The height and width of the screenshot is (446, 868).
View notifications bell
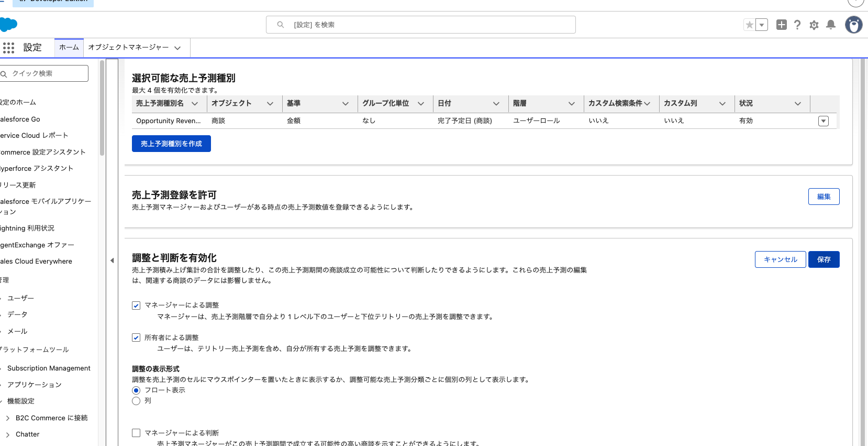tap(831, 25)
